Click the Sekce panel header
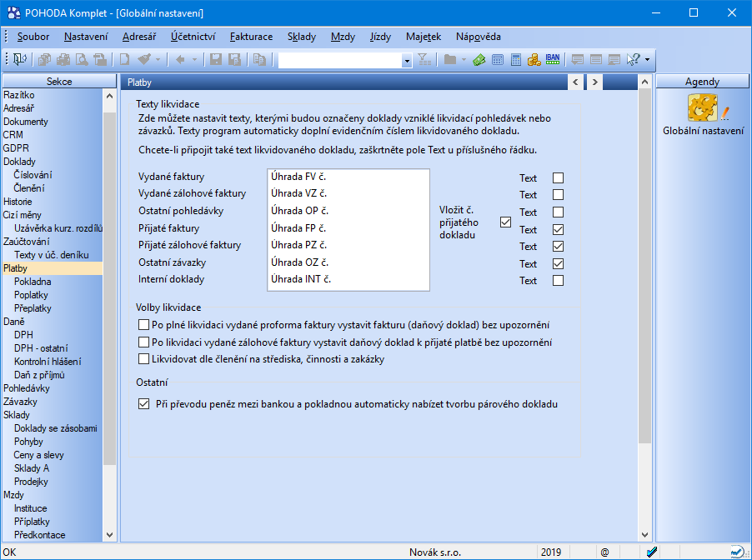 click(59, 82)
